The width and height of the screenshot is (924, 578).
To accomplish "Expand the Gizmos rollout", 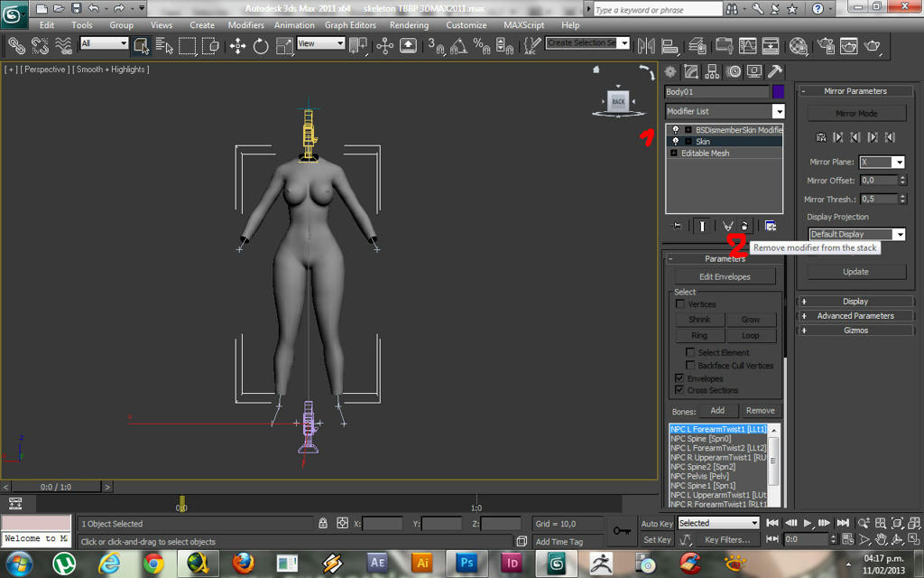I will tap(855, 331).
